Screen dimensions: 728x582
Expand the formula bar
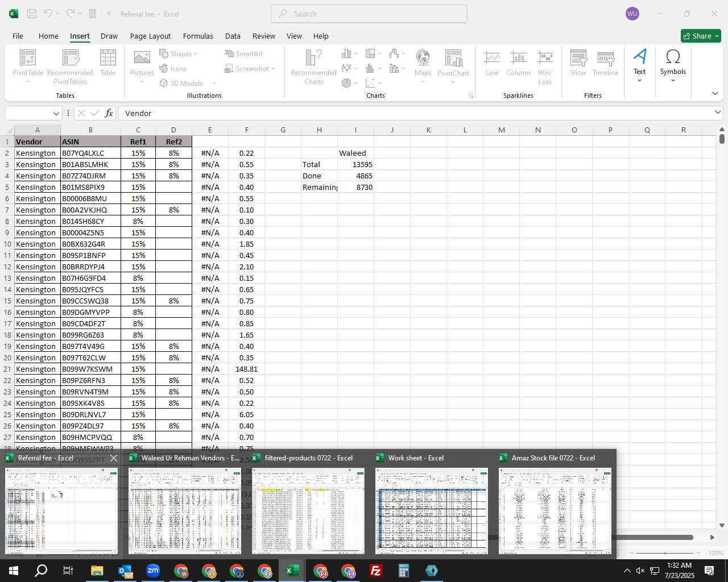click(x=718, y=113)
